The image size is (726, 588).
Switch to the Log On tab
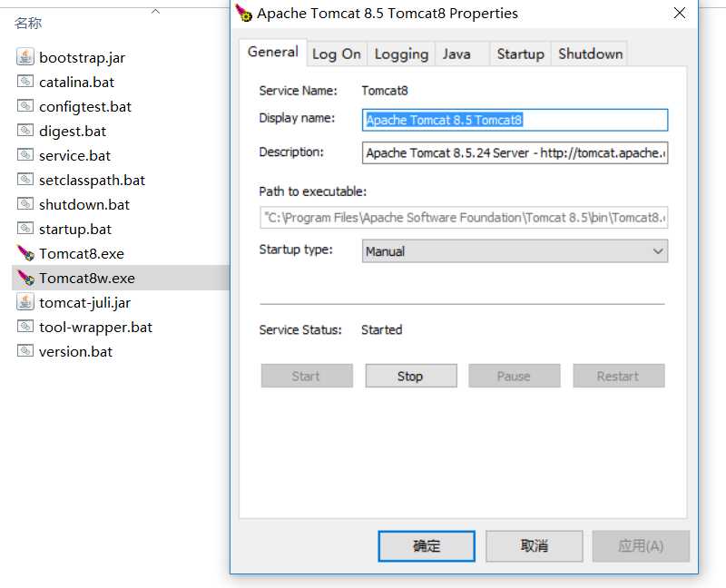(x=337, y=54)
